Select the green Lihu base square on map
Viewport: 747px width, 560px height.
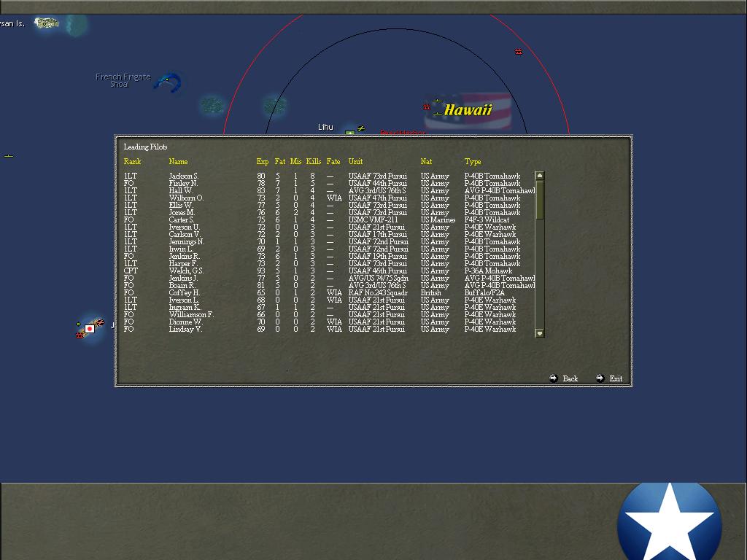click(350, 133)
